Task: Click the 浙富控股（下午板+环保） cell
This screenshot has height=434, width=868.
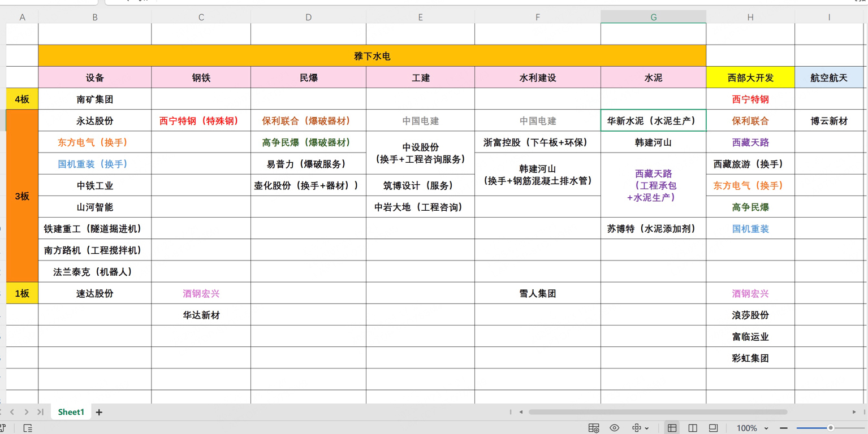Action: [538, 142]
